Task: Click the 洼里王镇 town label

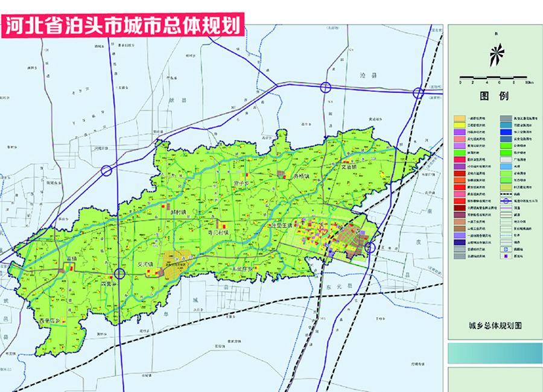Action: (281, 226)
